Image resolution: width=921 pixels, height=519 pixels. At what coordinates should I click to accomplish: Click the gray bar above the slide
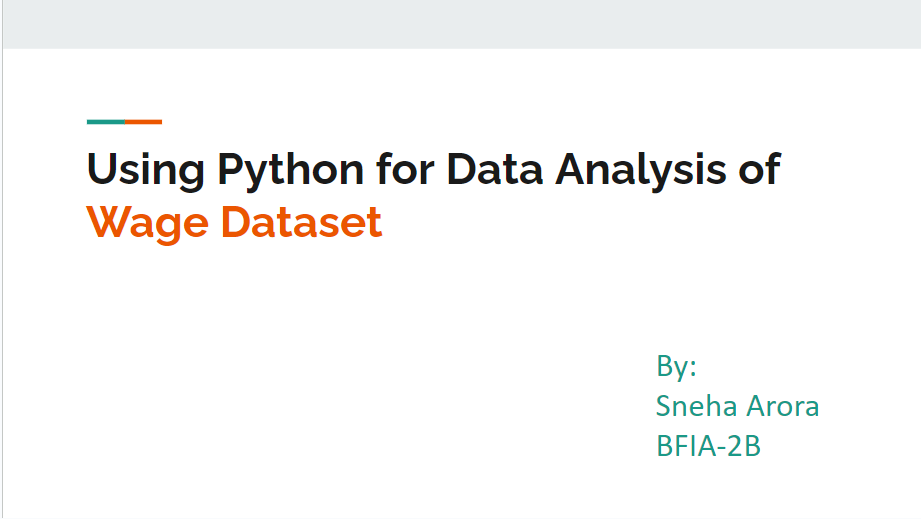pos(460,24)
